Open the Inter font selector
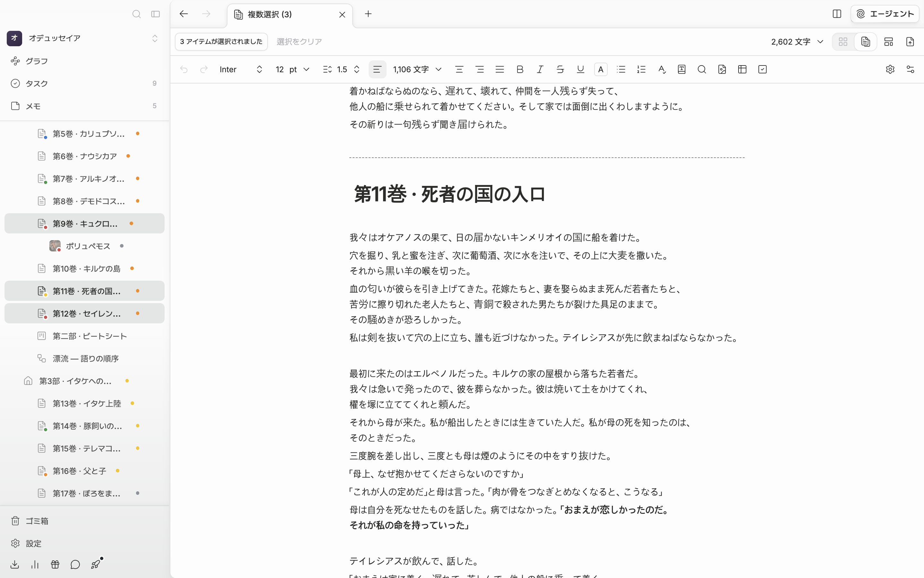 241,69
